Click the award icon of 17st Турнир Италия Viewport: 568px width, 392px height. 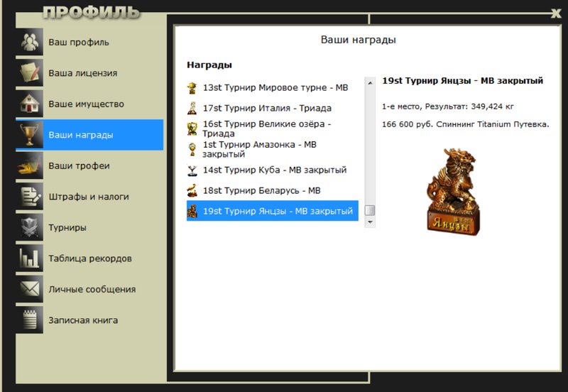point(192,109)
